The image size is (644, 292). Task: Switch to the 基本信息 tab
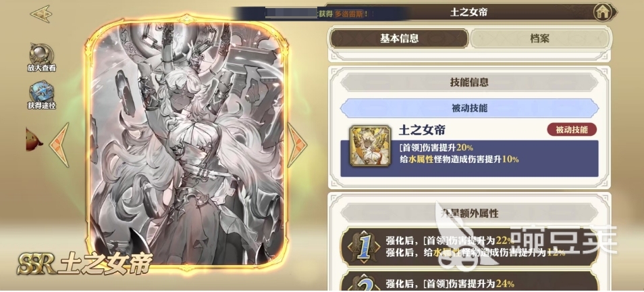coord(399,39)
